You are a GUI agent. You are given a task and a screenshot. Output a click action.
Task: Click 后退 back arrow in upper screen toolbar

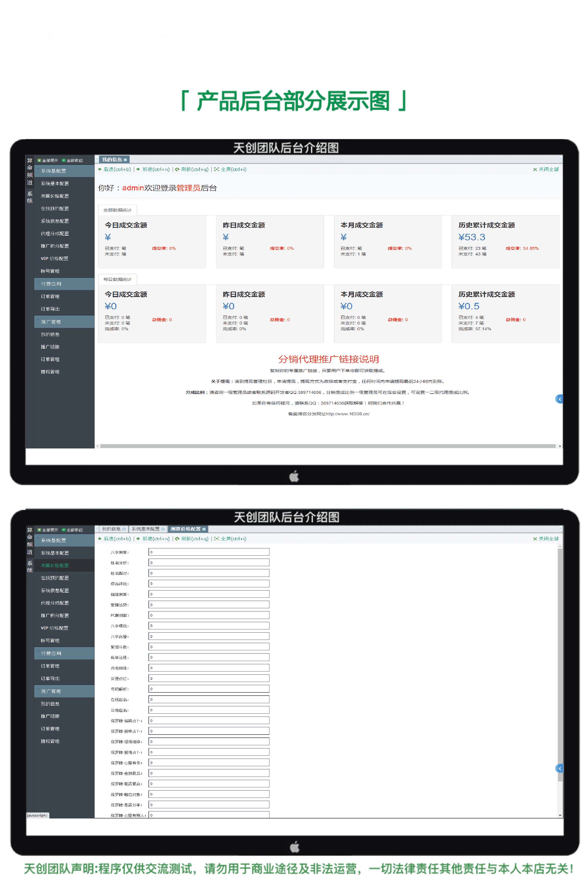(x=100, y=169)
